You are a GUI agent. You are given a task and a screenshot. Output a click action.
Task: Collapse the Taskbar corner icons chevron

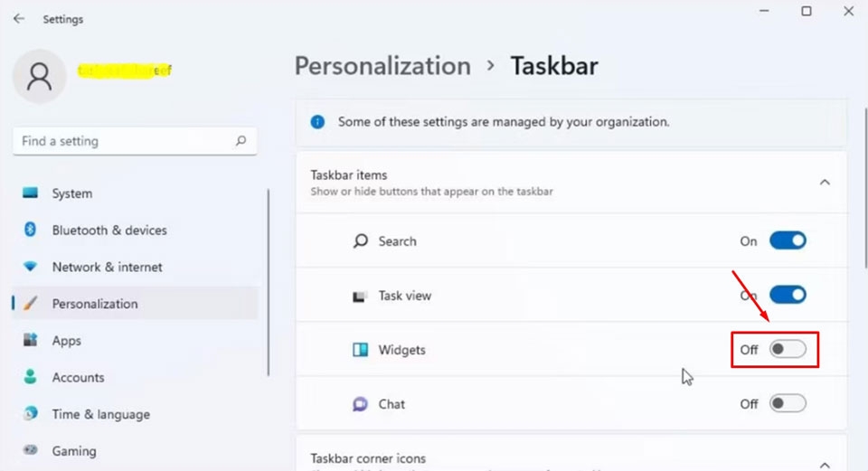click(825, 465)
